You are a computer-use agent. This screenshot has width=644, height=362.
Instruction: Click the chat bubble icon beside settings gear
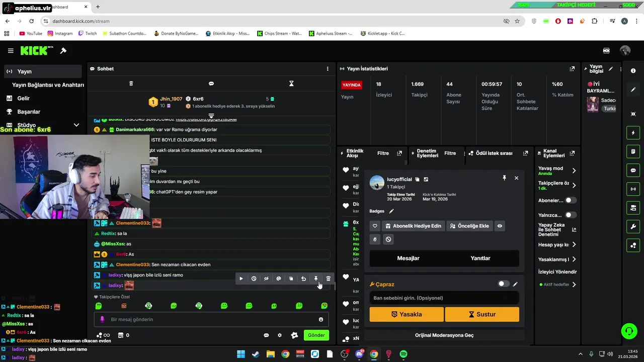(266, 335)
